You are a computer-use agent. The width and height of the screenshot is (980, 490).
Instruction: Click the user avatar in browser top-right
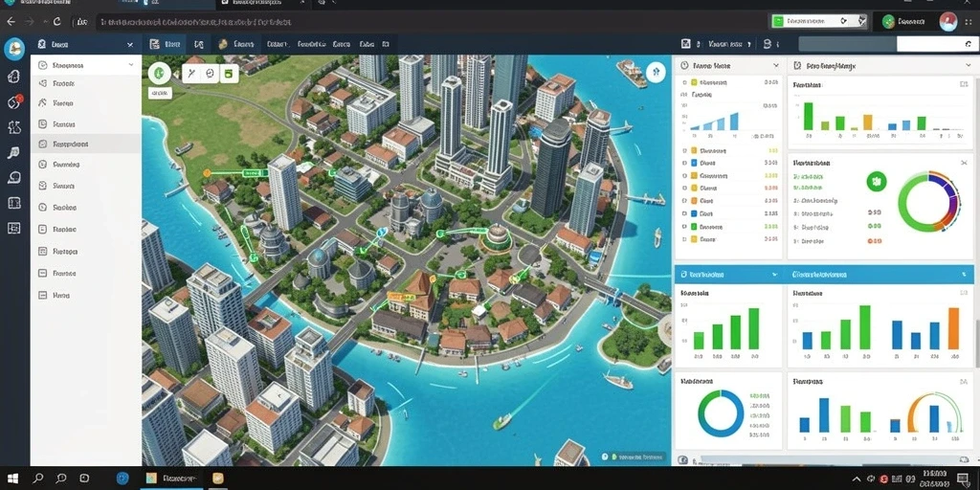tap(948, 21)
